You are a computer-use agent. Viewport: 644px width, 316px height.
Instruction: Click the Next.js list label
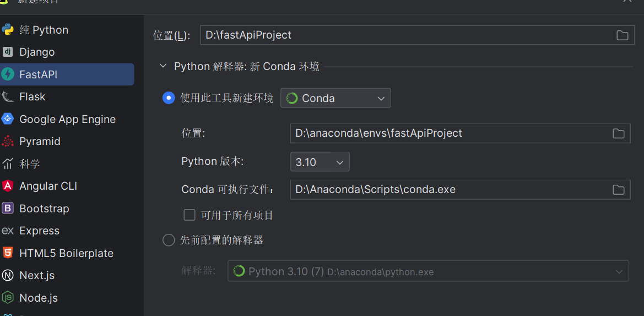37,275
